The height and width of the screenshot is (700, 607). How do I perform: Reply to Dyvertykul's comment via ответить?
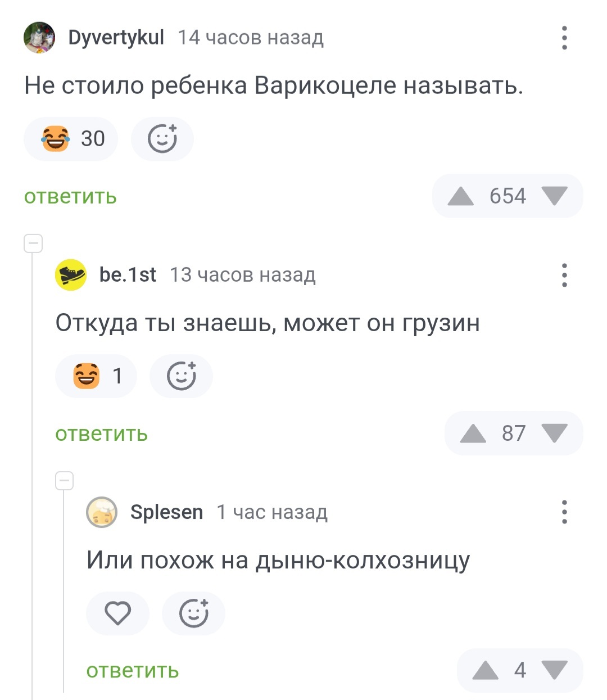click(70, 197)
